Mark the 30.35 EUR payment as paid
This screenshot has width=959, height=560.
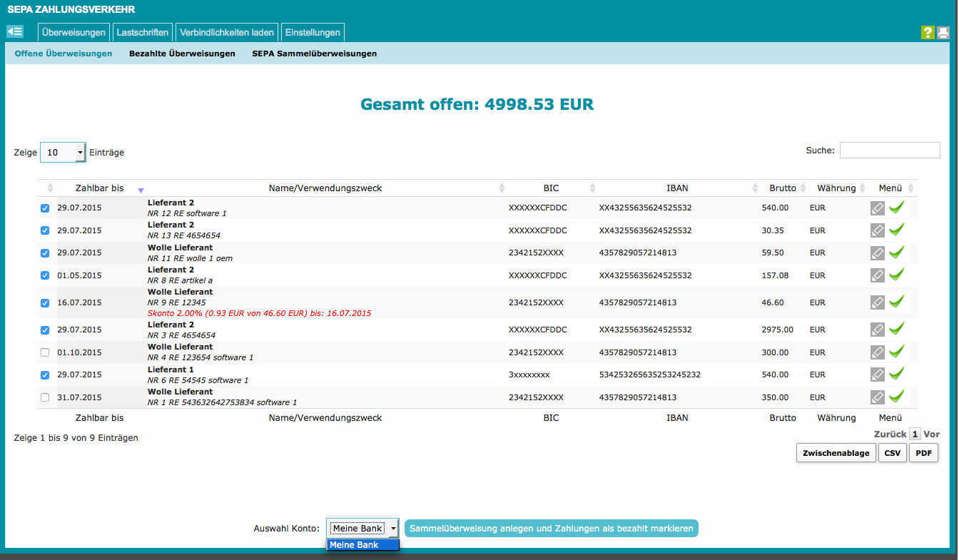897,230
